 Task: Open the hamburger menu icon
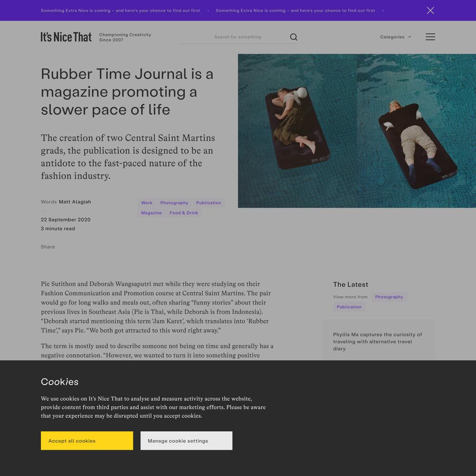point(430,37)
